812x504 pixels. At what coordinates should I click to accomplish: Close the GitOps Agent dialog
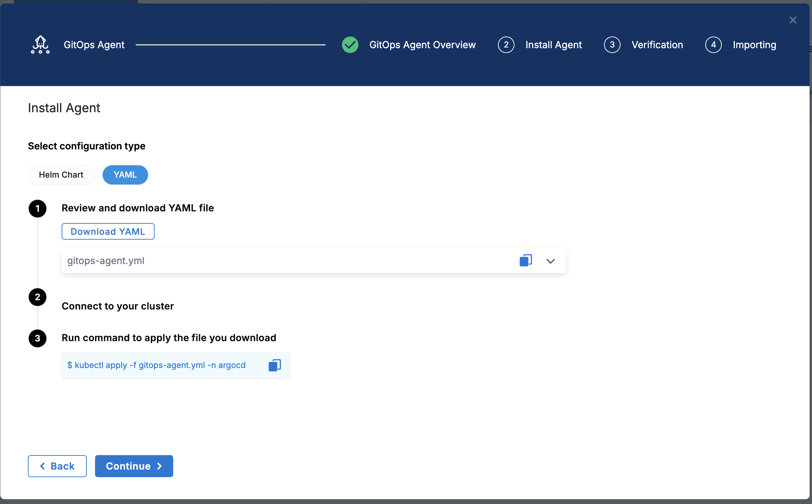(x=793, y=20)
